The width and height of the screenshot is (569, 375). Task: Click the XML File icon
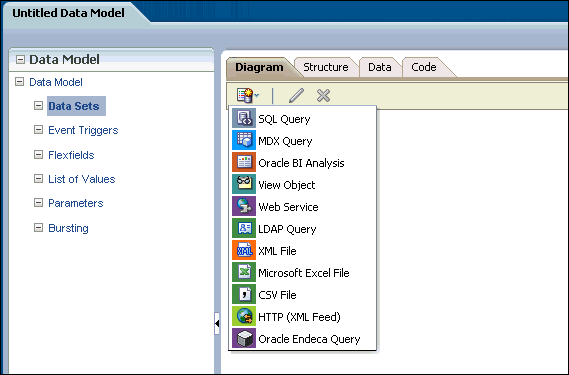click(244, 250)
